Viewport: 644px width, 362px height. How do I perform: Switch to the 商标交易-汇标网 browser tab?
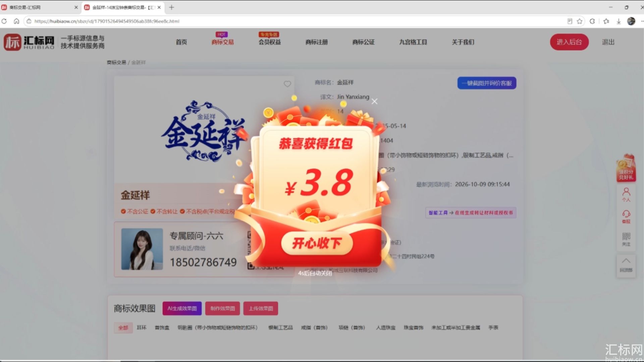pos(40,7)
